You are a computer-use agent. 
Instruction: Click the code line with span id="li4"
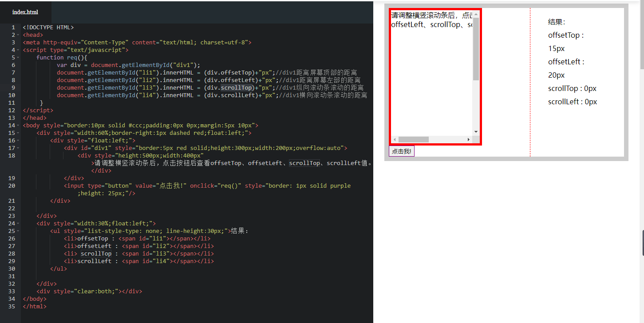tap(139, 261)
